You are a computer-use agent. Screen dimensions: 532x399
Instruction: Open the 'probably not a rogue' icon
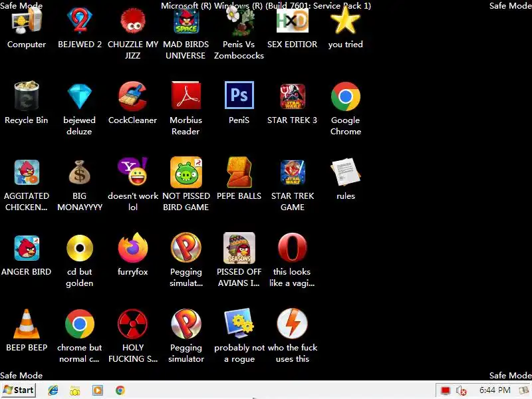pos(239,323)
